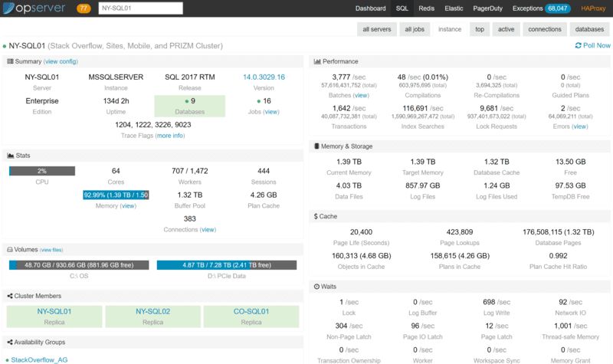Open version link 14.0.3029.16
613x364 pixels.
click(x=264, y=77)
